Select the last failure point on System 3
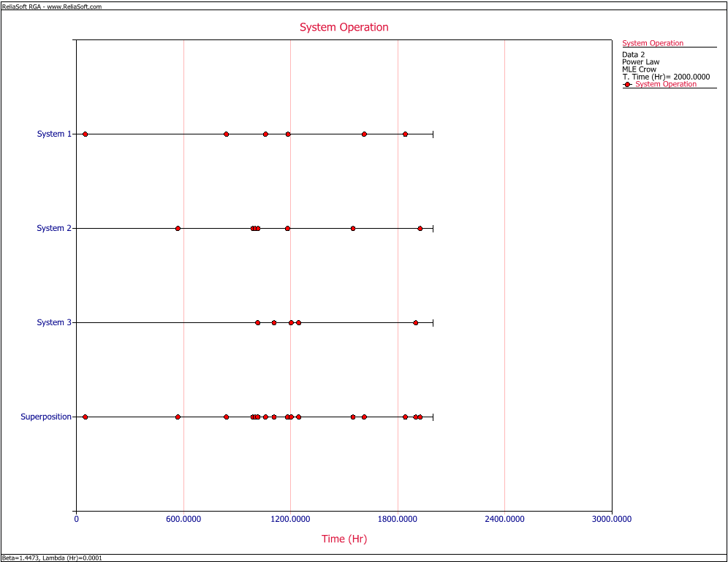 click(x=415, y=322)
